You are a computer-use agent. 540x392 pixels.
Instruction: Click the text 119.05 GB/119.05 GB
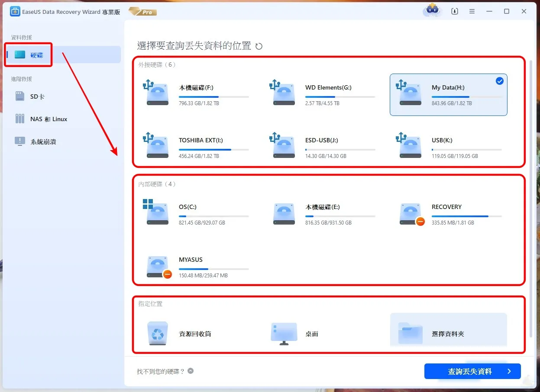[455, 156]
